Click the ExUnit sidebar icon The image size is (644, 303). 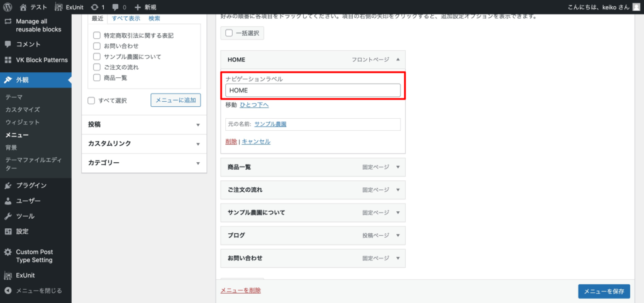(x=8, y=275)
